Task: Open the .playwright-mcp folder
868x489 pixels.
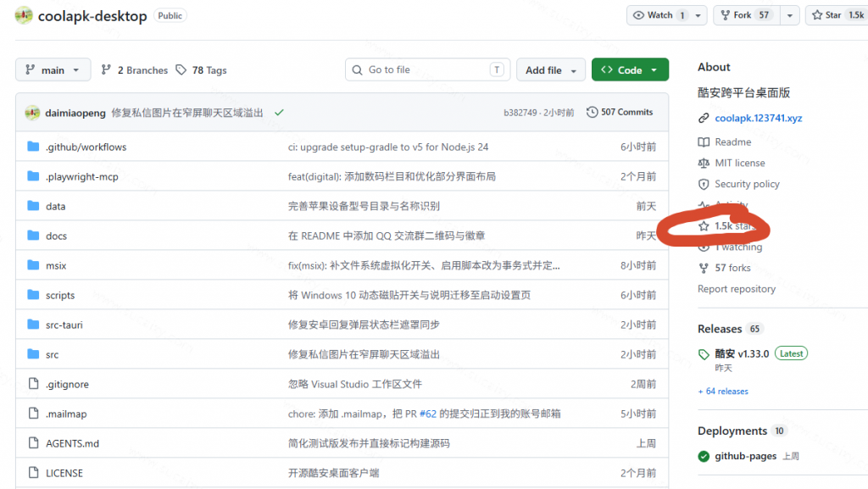Action: point(82,177)
